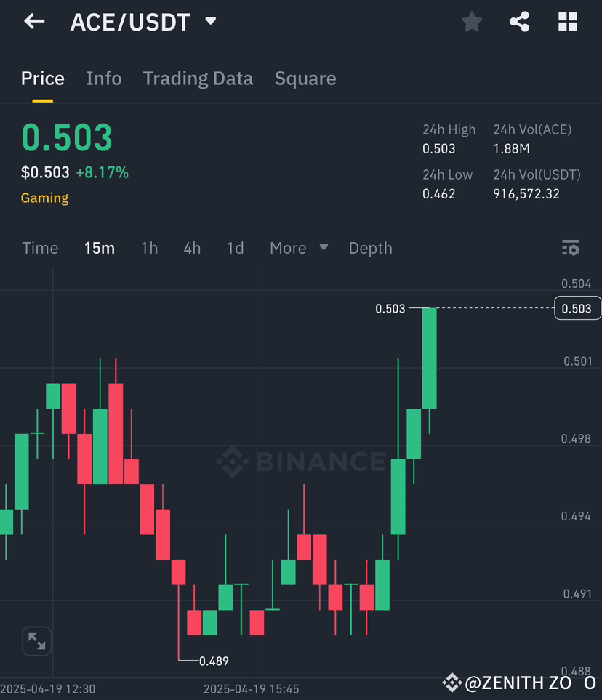Screen dimensions: 602x700
Task: Open the Trading Data tab
Action: [x=198, y=78]
